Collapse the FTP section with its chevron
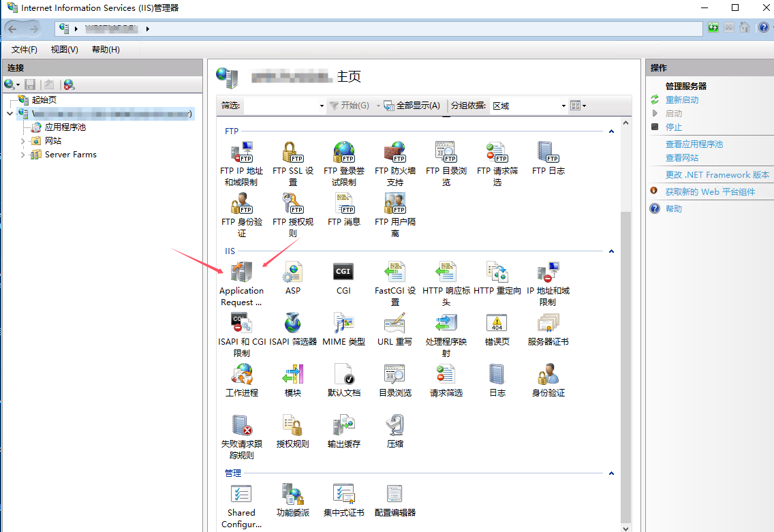This screenshot has width=774, height=532. (611, 130)
